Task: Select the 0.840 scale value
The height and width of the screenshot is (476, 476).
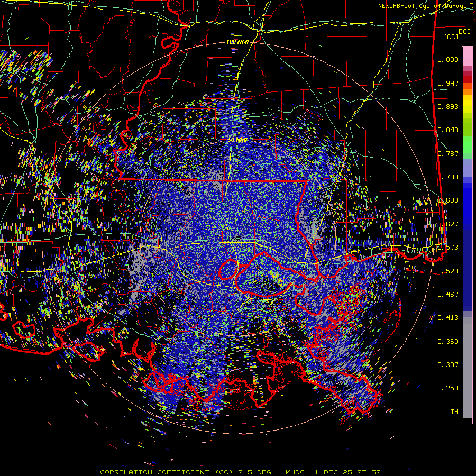Action: point(448,130)
